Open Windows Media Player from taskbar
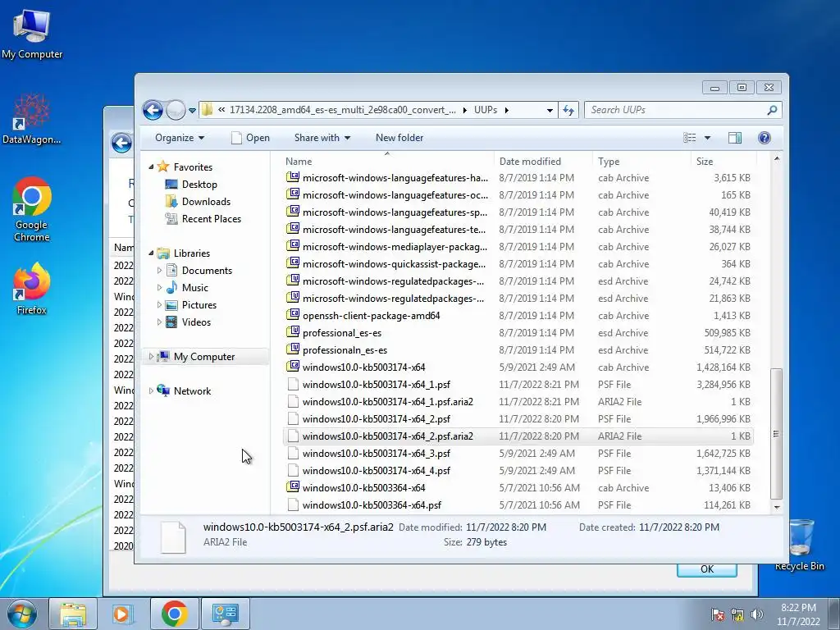Viewport: 840px width, 630px height. 123,614
